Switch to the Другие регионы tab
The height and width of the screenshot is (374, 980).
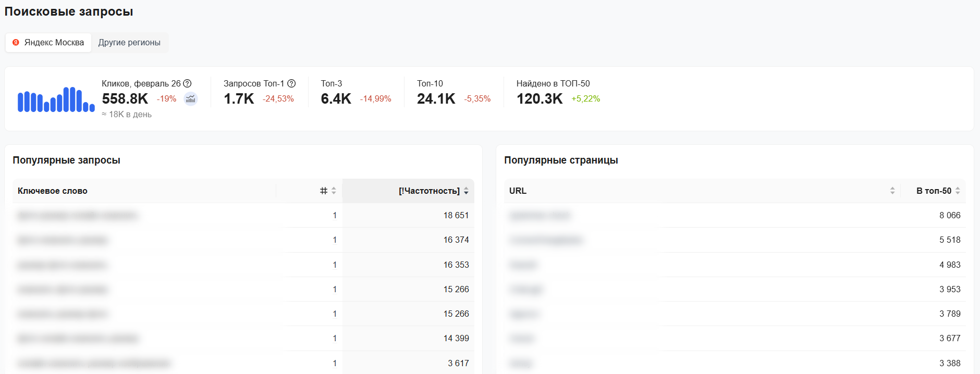point(129,43)
